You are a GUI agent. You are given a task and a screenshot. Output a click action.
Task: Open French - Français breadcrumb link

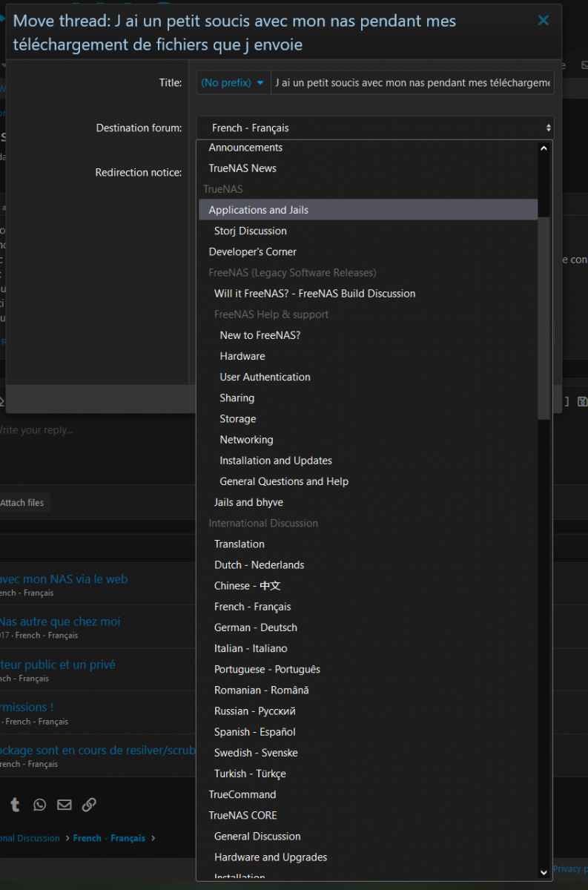coord(109,838)
